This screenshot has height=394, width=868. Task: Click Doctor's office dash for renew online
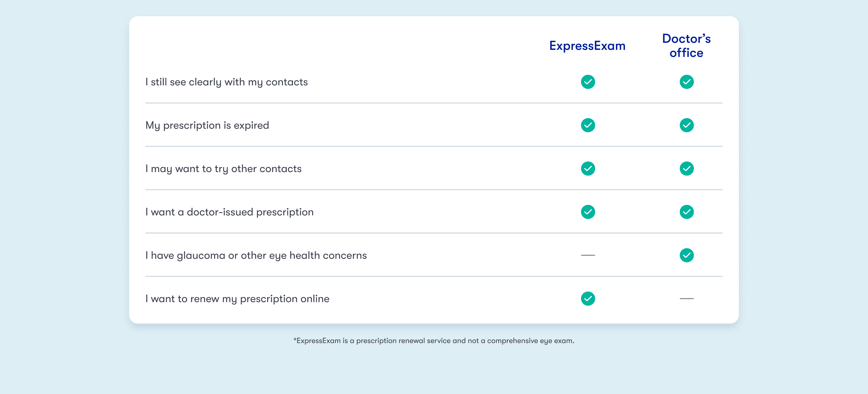[x=686, y=299]
